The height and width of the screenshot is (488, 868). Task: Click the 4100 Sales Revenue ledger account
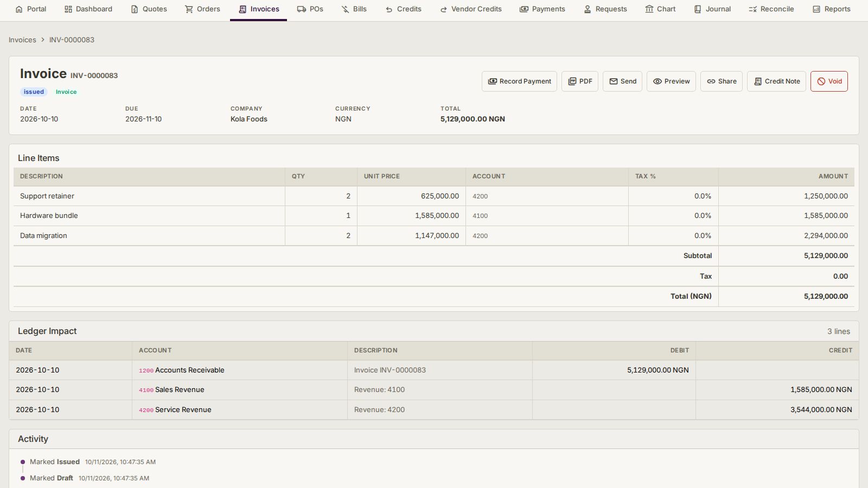point(171,390)
